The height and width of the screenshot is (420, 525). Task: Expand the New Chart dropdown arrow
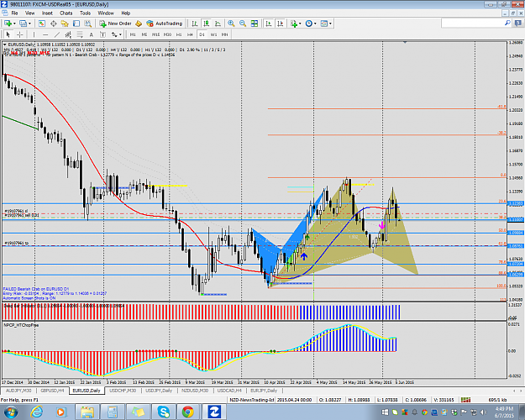[14, 24]
